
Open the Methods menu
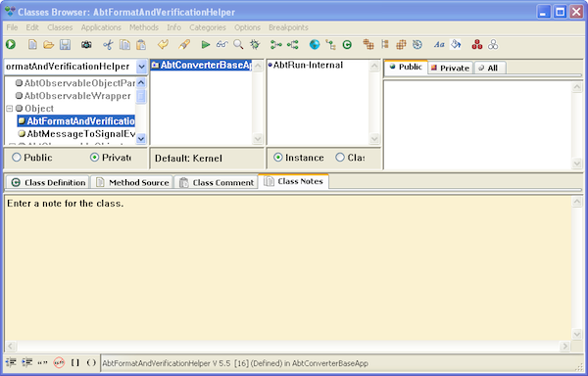(x=144, y=27)
